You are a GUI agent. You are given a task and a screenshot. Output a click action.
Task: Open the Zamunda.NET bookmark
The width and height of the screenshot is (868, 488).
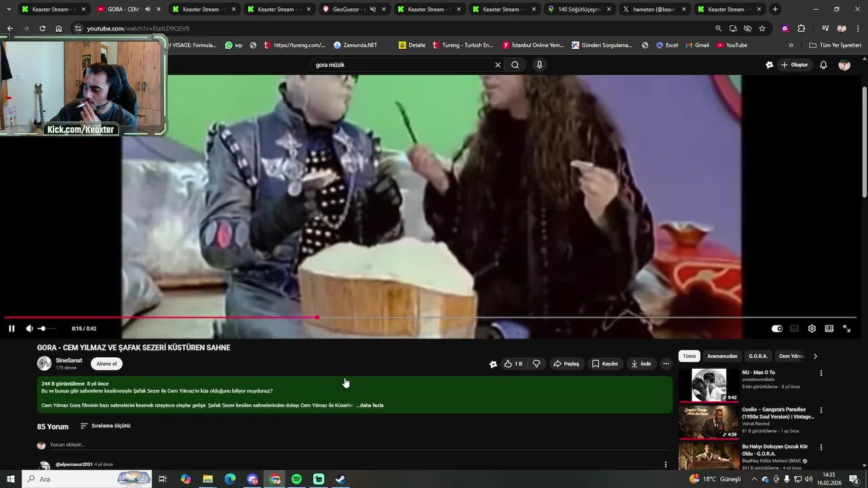pos(355,45)
